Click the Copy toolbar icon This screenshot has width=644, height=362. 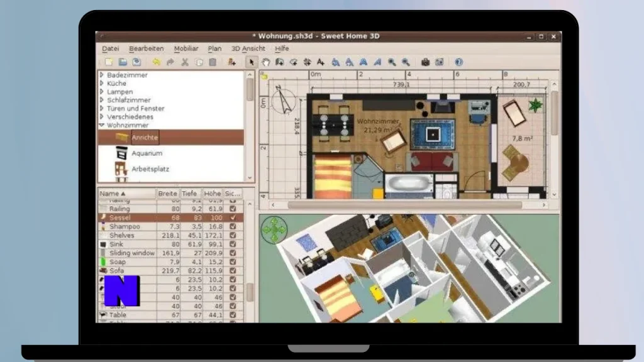pos(199,62)
